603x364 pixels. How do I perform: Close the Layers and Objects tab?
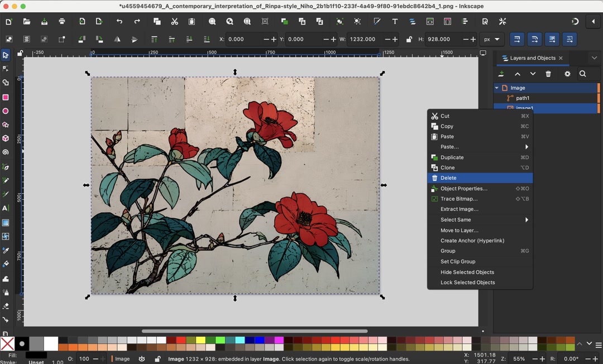[x=561, y=58]
